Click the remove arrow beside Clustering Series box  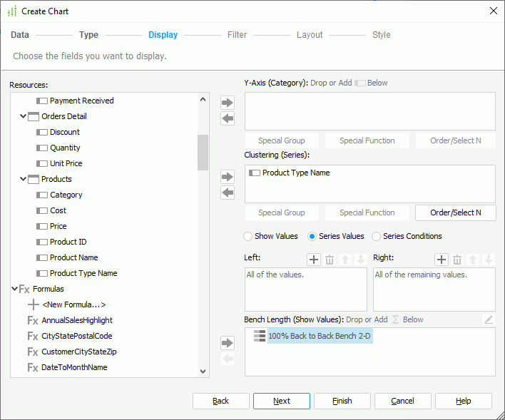point(228,193)
